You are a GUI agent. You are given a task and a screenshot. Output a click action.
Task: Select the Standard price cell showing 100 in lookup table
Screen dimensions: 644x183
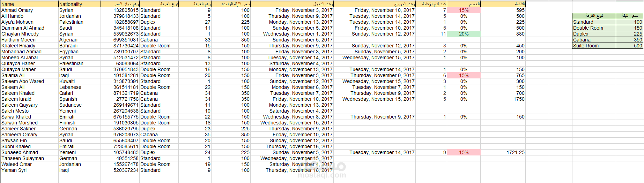629,22
